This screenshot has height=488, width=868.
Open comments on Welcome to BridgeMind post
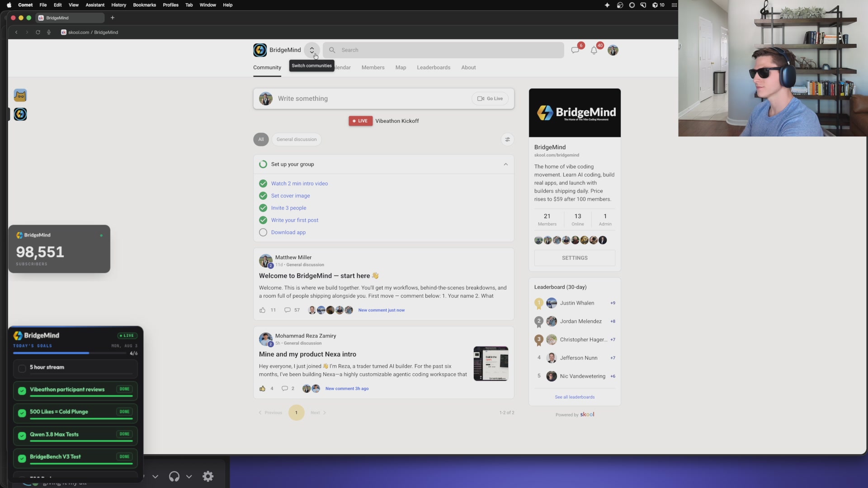click(x=288, y=310)
